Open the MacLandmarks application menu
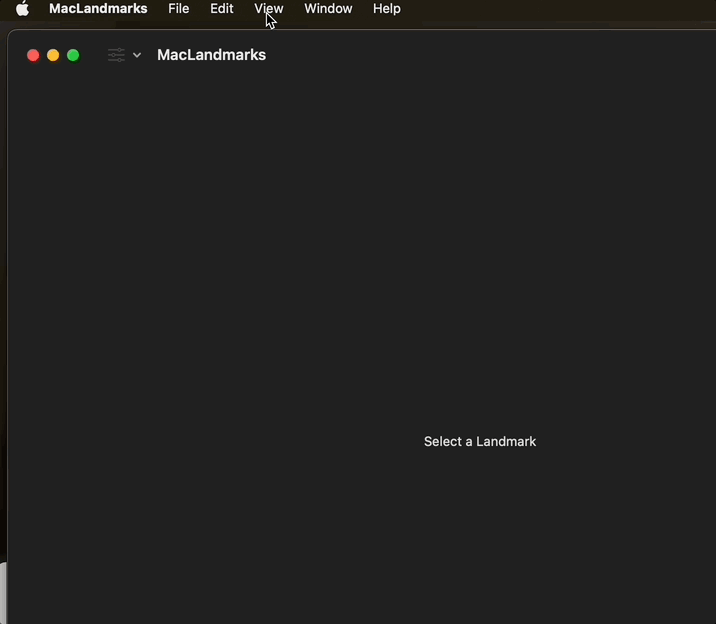This screenshot has width=716, height=624. point(98,9)
